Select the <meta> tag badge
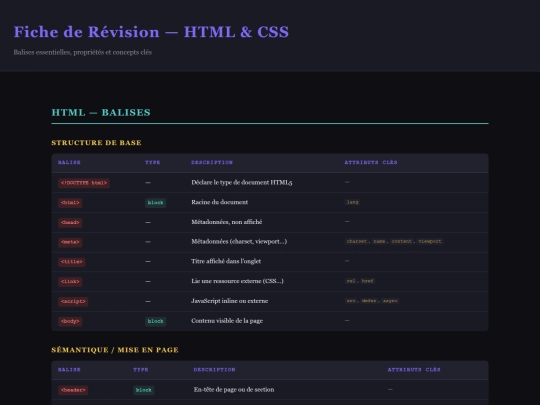Screen dimensions: 540x405 click(x=70, y=242)
